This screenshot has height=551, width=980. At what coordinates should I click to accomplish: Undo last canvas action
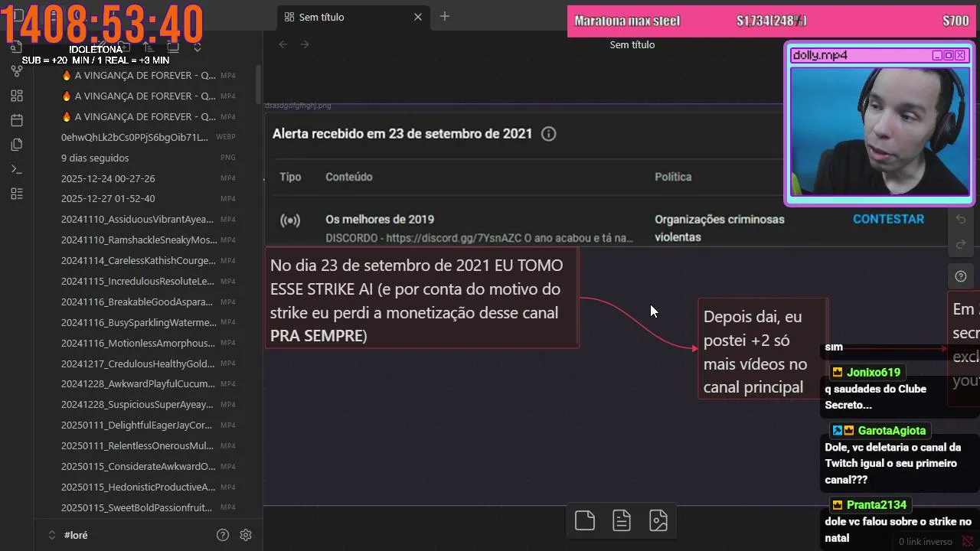[961, 220]
